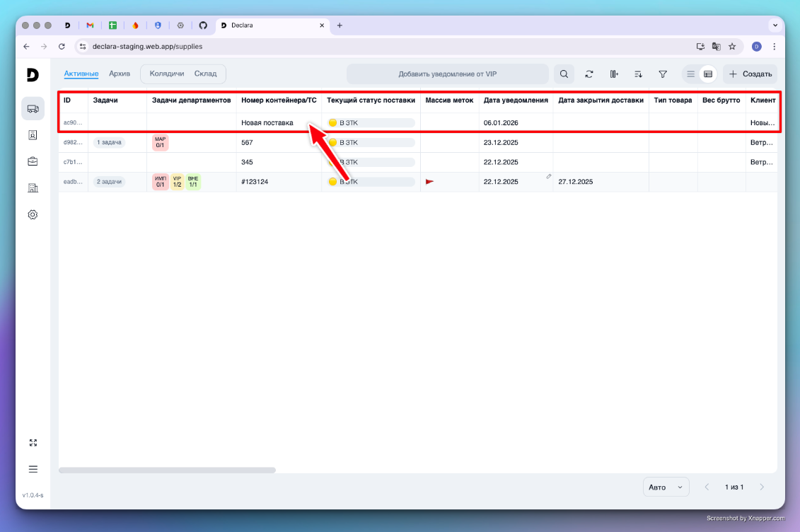800x532 pixels.
Task: Click the ВНЕ 1/1 department tag
Action: pos(193,182)
